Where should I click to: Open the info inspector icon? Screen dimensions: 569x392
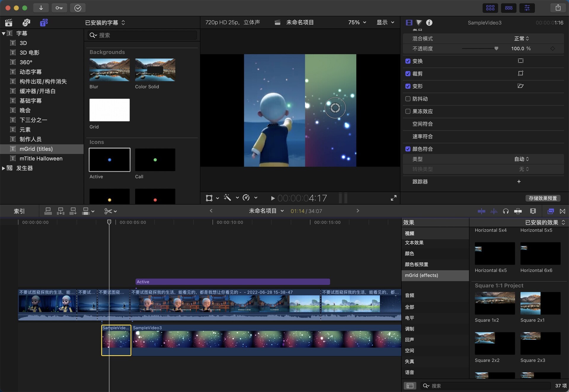coord(429,23)
